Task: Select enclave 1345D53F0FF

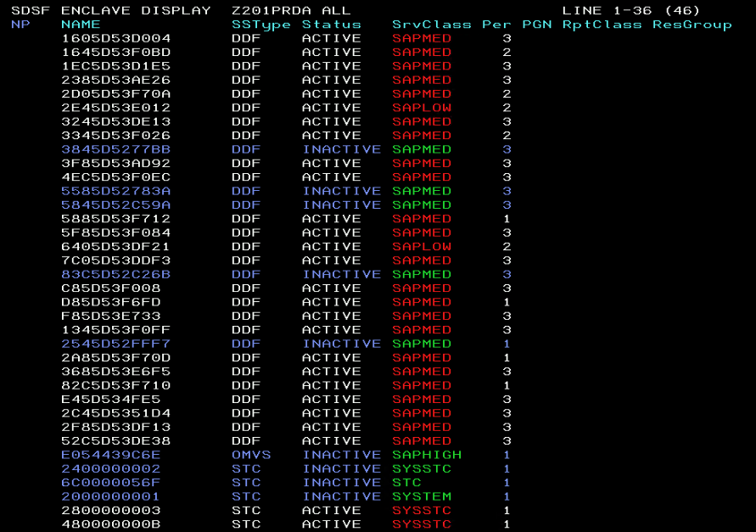Action: pos(116,330)
